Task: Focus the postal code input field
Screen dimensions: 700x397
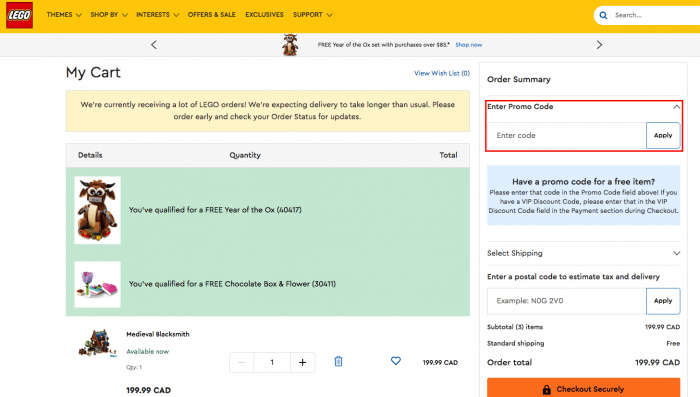Action: pyautogui.click(x=567, y=301)
